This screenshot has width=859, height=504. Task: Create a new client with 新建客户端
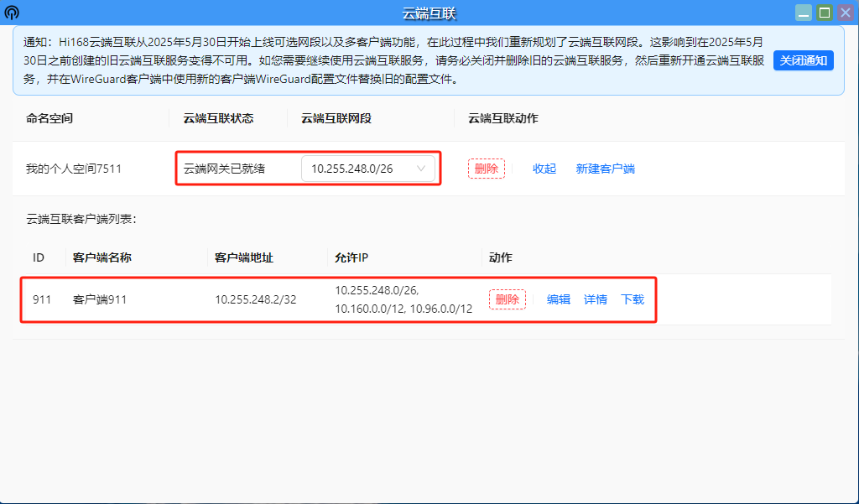606,169
